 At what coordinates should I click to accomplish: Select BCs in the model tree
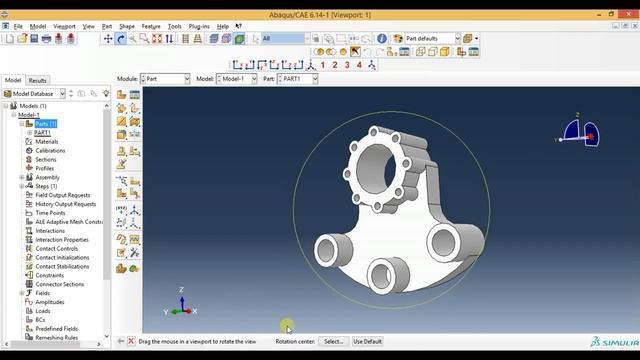tap(40, 320)
